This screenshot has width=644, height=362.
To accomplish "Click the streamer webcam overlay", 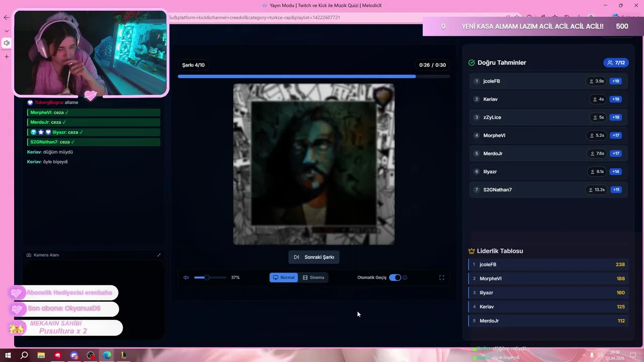I will tap(91, 53).
